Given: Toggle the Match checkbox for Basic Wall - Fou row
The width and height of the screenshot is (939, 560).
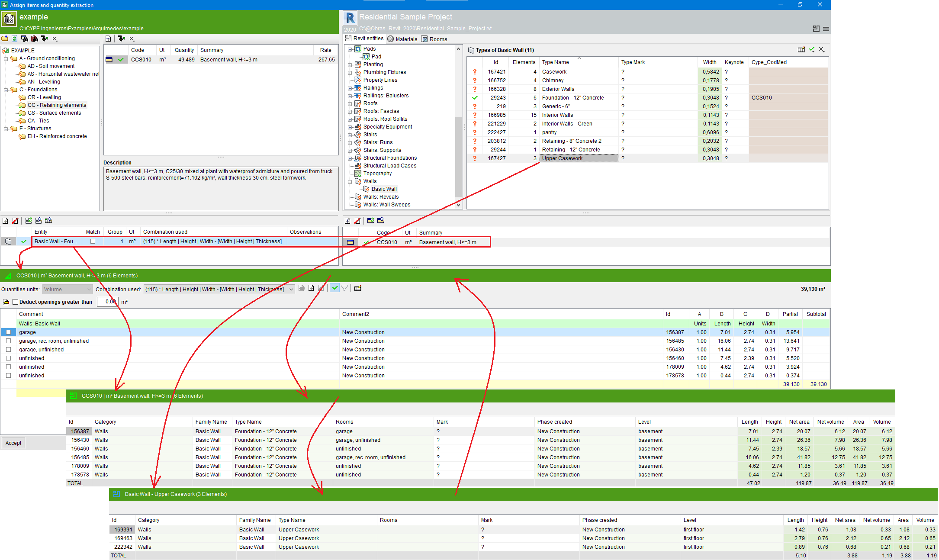Looking at the screenshot, I should 93,241.
